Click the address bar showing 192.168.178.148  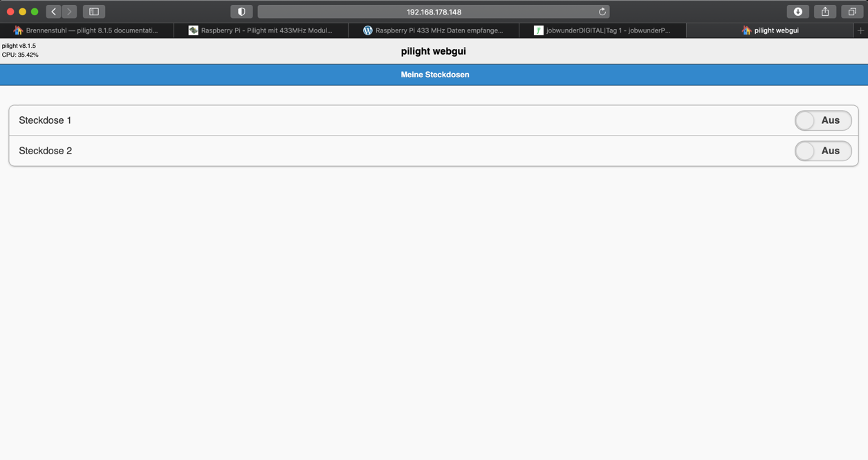point(434,12)
